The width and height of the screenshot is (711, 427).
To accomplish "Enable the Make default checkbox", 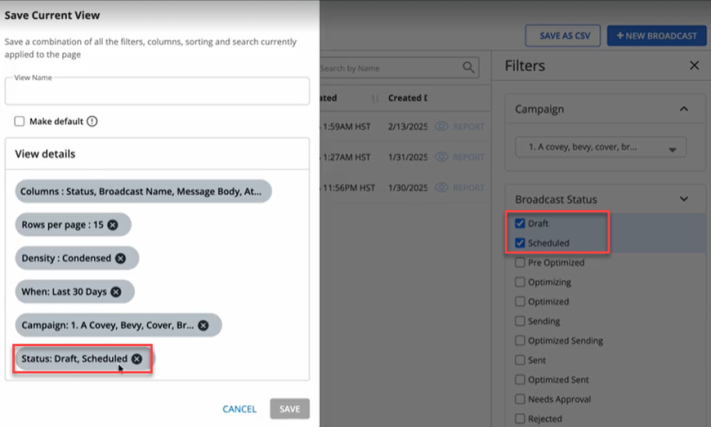I will [x=19, y=122].
